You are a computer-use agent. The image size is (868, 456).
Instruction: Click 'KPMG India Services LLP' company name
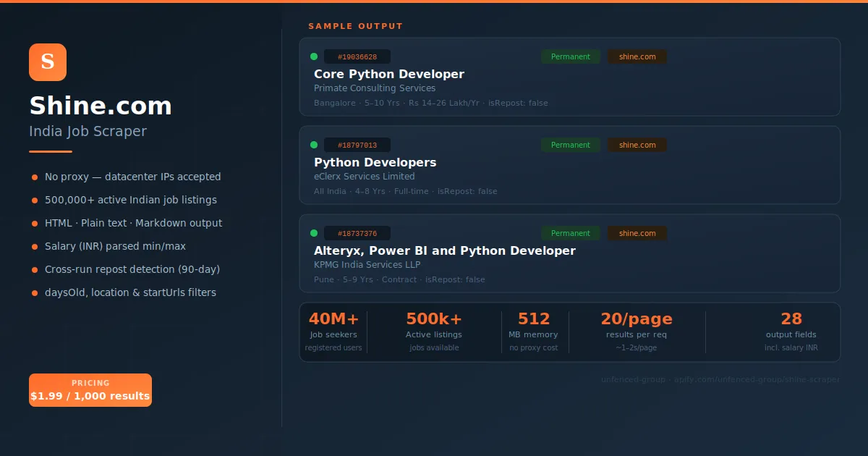tap(367, 265)
